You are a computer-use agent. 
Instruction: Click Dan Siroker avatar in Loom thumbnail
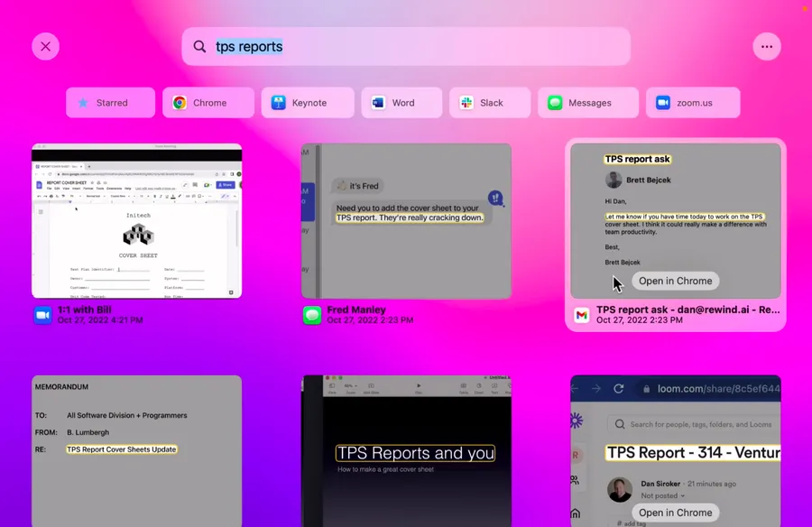click(619, 489)
